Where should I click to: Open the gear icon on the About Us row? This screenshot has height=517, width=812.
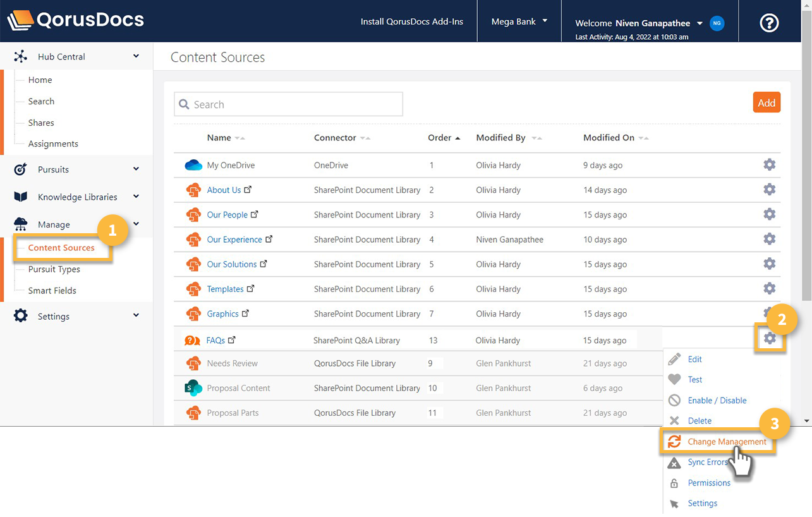tap(769, 189)
